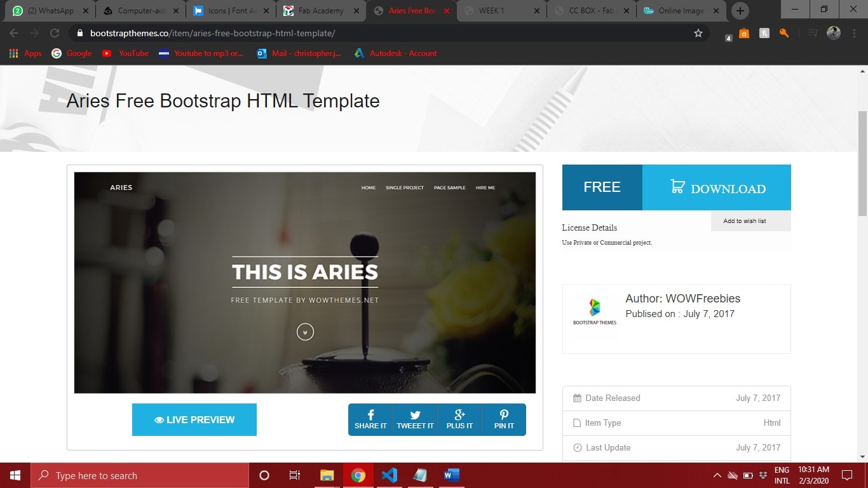Screen dimensions: 868x488
Task: Switch to the Fab Academy tab
Action: coord(322,11)
